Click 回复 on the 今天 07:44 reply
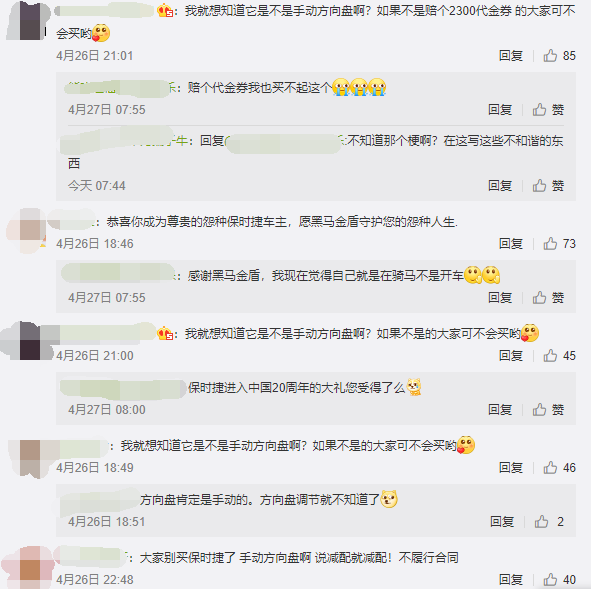591x589 pixels. [x=500, y=186]
